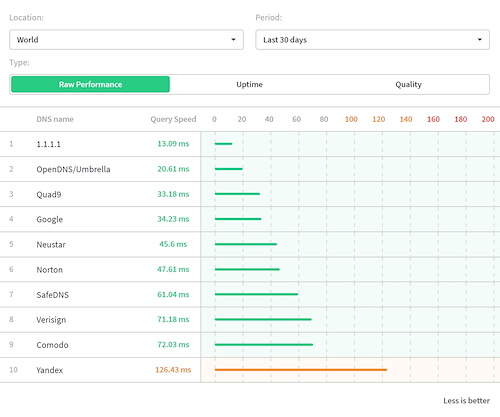Select the Google DNS name
The width and height of the screenshot is (500, 417).
click(50, 219)
